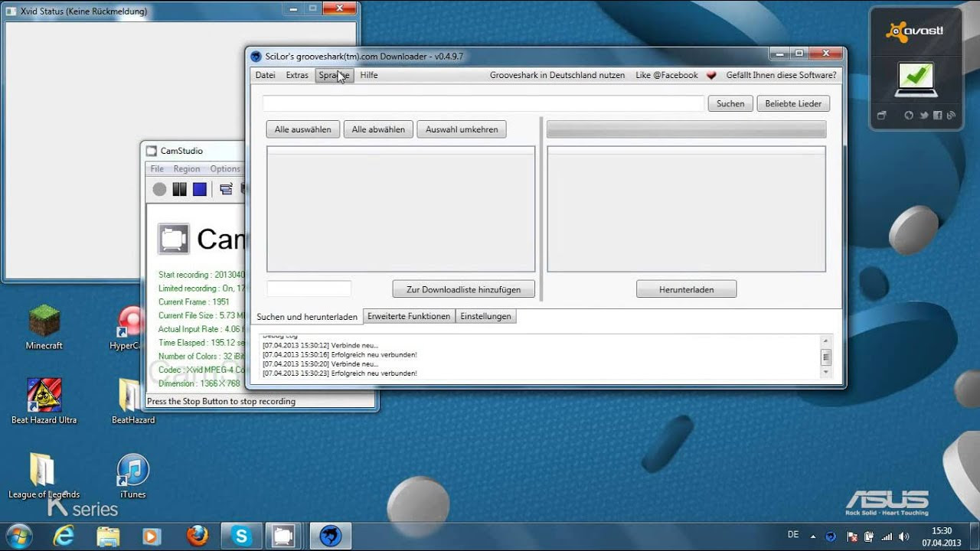The width and height of the screenshot is (980, 551).
Task: Click Like @Facebook link
Action: [667, 75]
